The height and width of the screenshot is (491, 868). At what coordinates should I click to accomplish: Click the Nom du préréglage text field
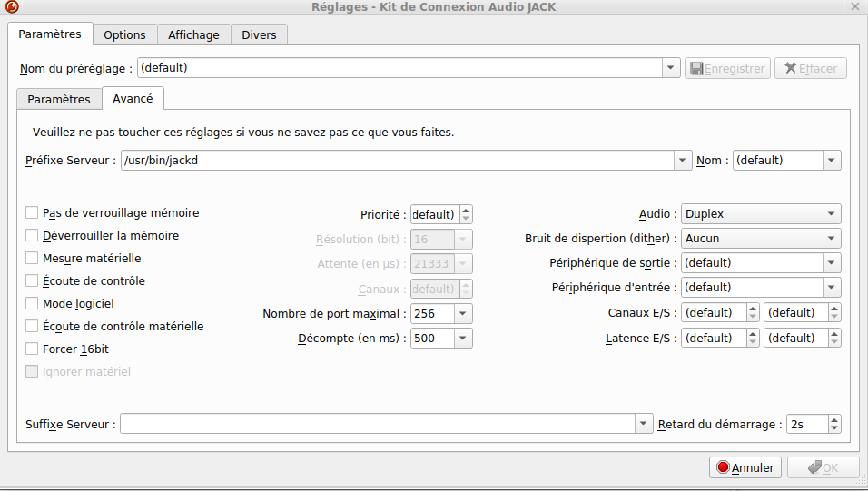tap(399, 68)
